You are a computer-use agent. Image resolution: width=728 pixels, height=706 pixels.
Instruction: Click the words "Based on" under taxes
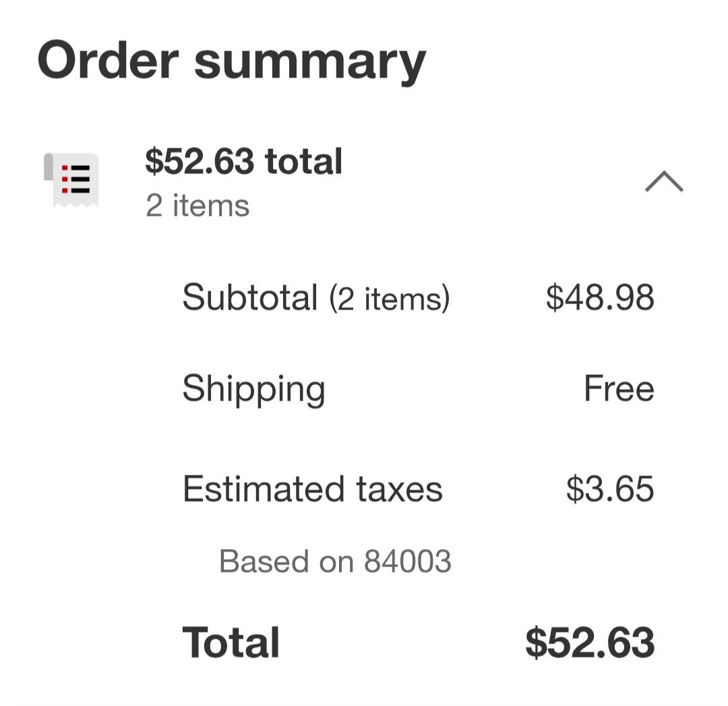287,561
